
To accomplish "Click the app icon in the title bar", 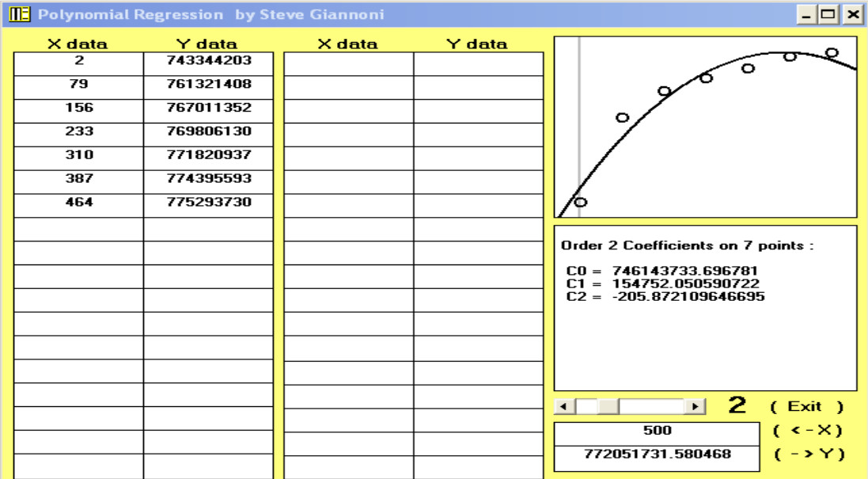I will pyautogui.click(x=19, y=14).
